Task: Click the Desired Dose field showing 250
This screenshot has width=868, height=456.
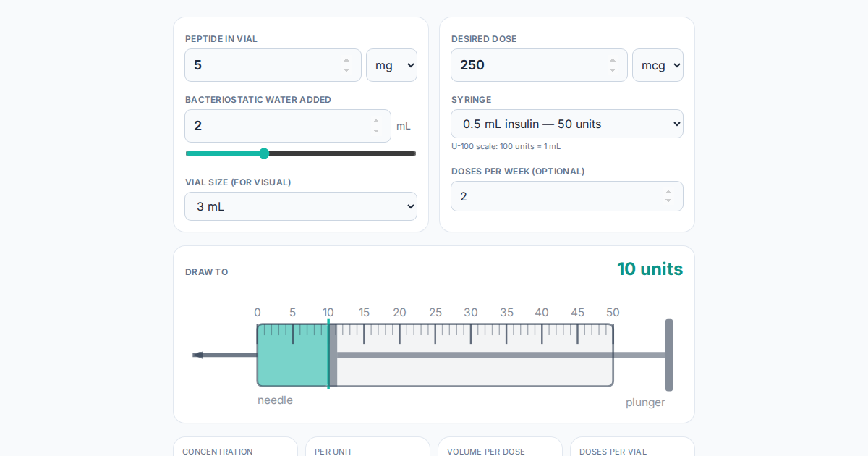Action: click(539, 65)
